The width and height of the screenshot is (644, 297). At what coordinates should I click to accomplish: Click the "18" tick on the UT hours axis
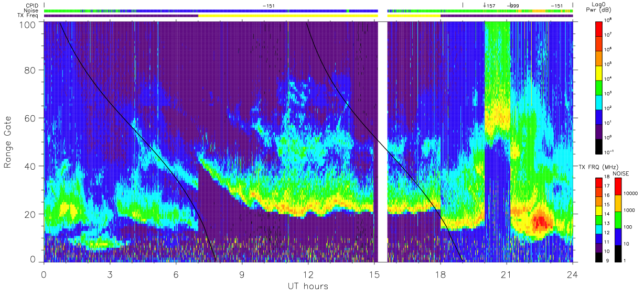(441, 274)
